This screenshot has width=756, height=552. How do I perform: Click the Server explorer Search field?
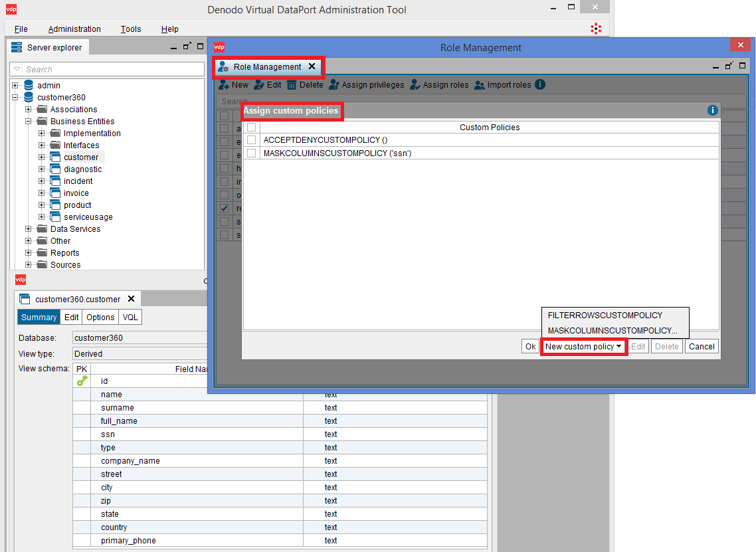pos(107,70)
